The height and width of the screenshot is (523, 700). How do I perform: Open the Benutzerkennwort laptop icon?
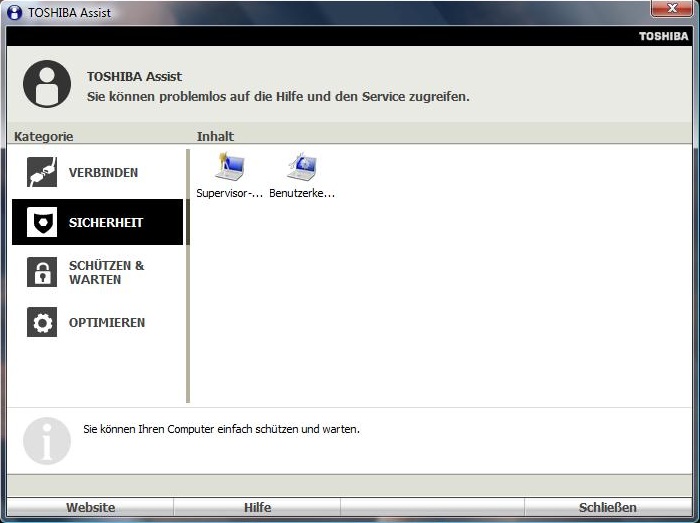pos(302,166)
